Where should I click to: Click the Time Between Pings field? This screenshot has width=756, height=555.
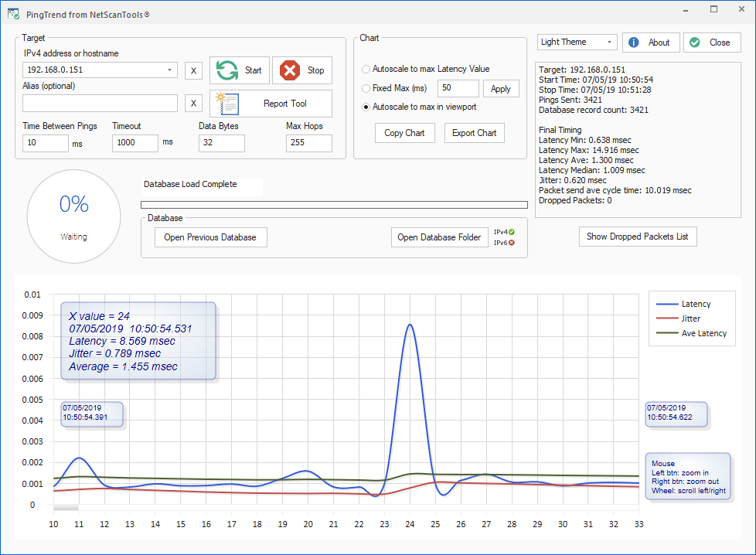pos(46,143)
